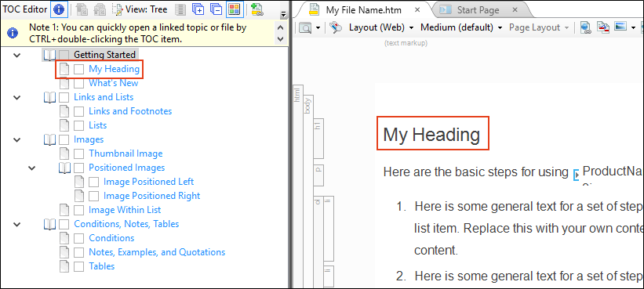Click the h1 structure bar in editor
The image size is (644, 289).
click(318, 139)
